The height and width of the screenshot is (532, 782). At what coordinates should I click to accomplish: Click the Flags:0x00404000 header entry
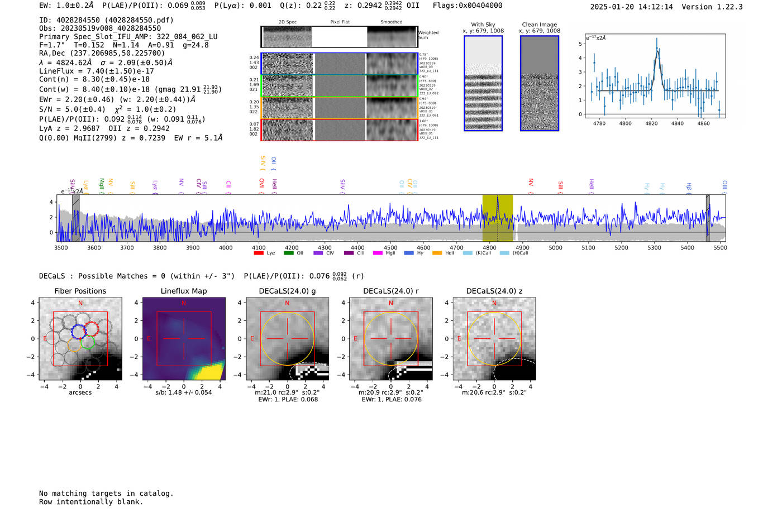point(468,6)
